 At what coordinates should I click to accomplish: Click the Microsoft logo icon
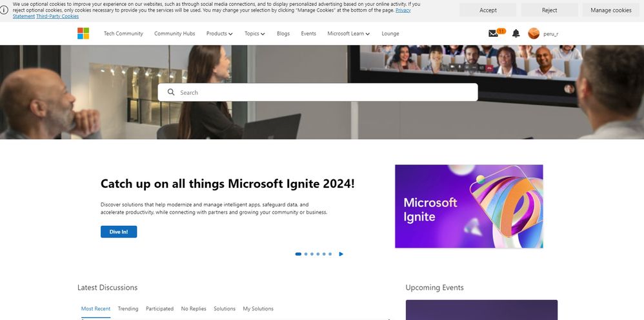click(83, 34)
